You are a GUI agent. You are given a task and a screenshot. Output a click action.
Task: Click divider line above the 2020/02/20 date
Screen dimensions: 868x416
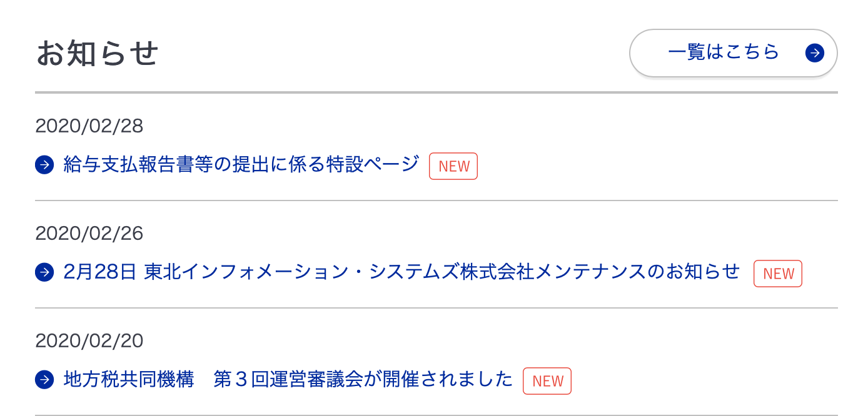pos(437,308)
